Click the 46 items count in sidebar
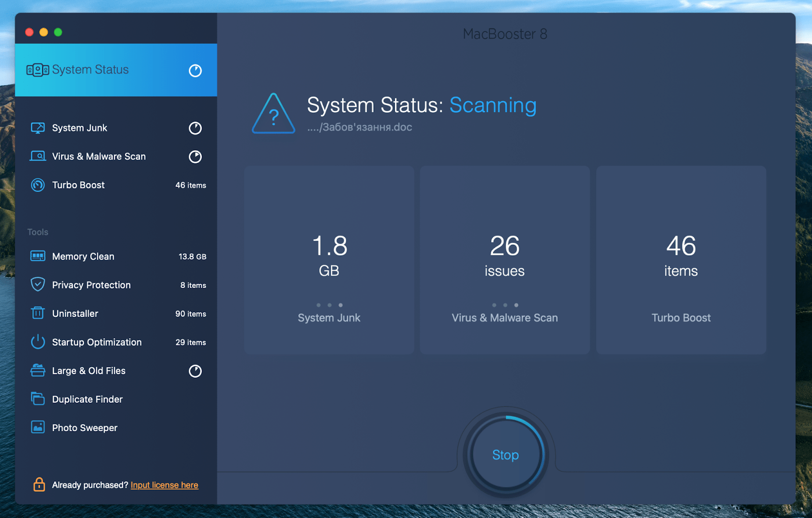The height and width of the screenshot is (518, 812). (x=191, y=185)
